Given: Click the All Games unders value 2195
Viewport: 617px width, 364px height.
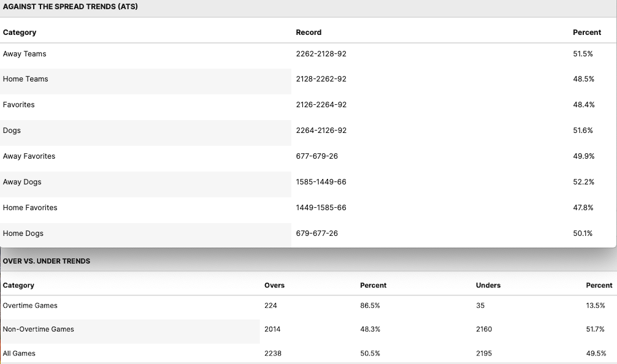Looking at the screenshot, I should click(484, 354).
